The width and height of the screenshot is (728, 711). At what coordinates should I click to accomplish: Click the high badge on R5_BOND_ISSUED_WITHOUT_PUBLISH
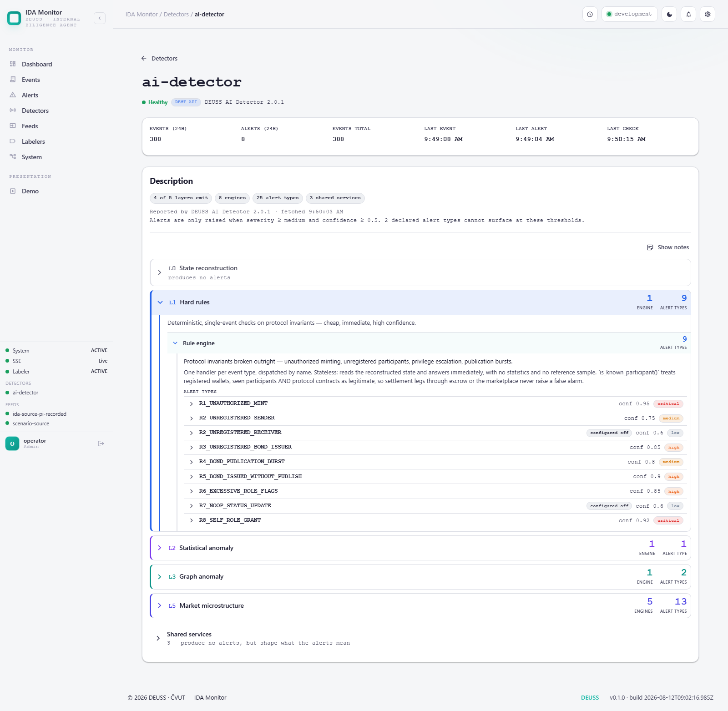673,477
